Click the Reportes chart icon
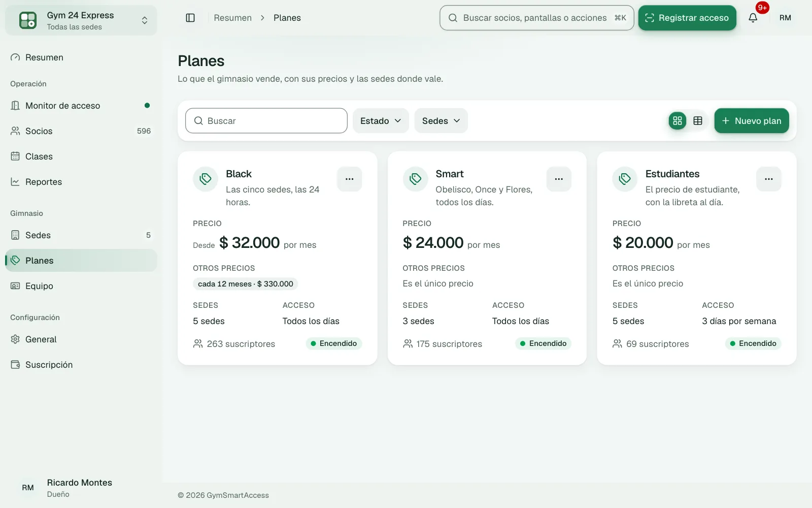812x508 pixels. 15,182
